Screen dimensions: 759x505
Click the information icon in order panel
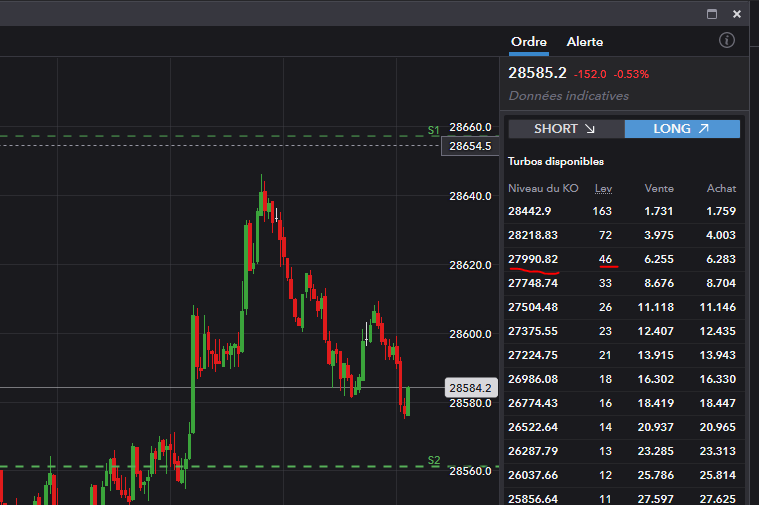tap(727, 41)
